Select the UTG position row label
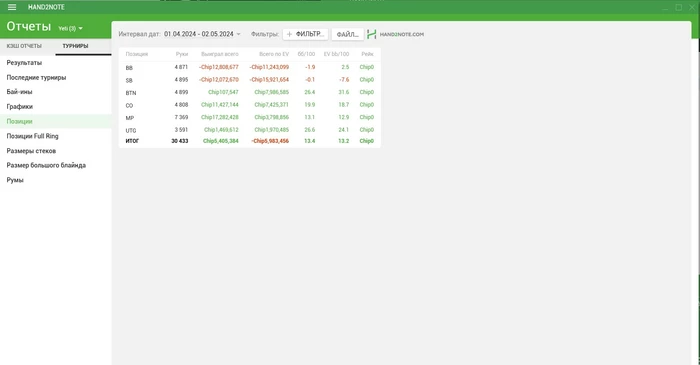 131,130
